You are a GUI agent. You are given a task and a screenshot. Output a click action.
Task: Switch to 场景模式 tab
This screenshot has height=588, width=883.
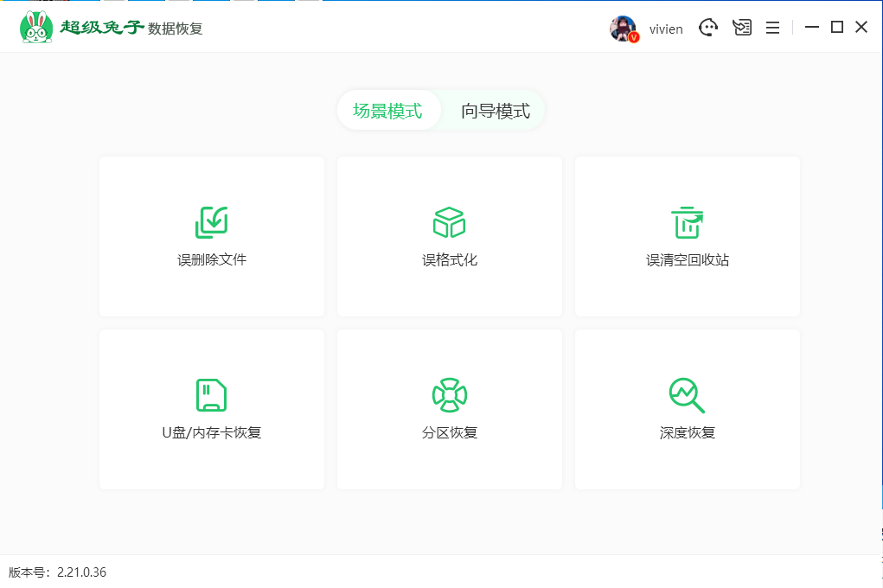[388, 111]
